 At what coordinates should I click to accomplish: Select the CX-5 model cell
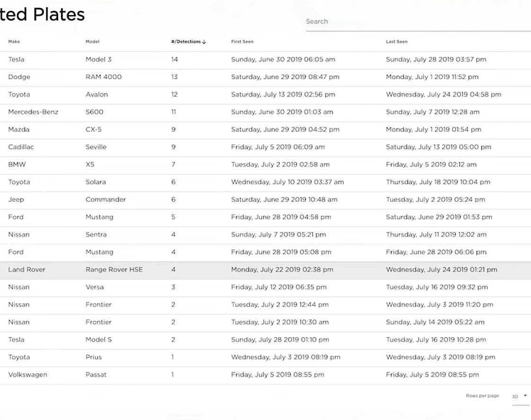click(x=93, y=129)
